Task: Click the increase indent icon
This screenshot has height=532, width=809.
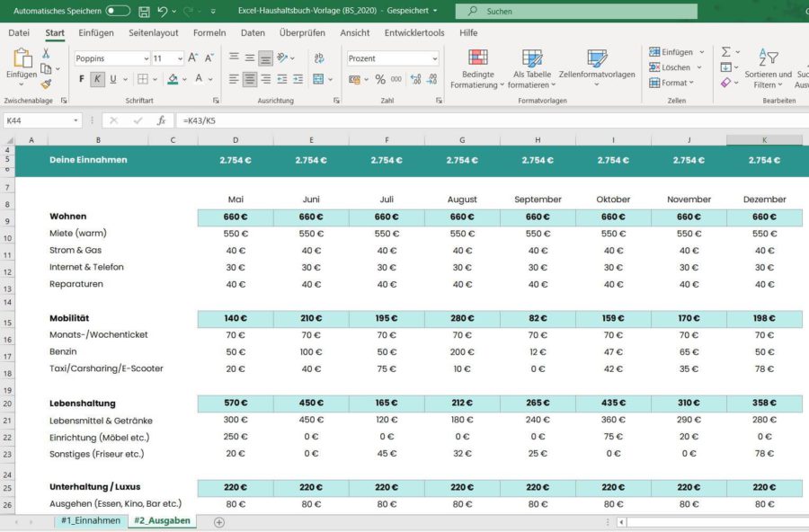Action: tap(298, 79)
